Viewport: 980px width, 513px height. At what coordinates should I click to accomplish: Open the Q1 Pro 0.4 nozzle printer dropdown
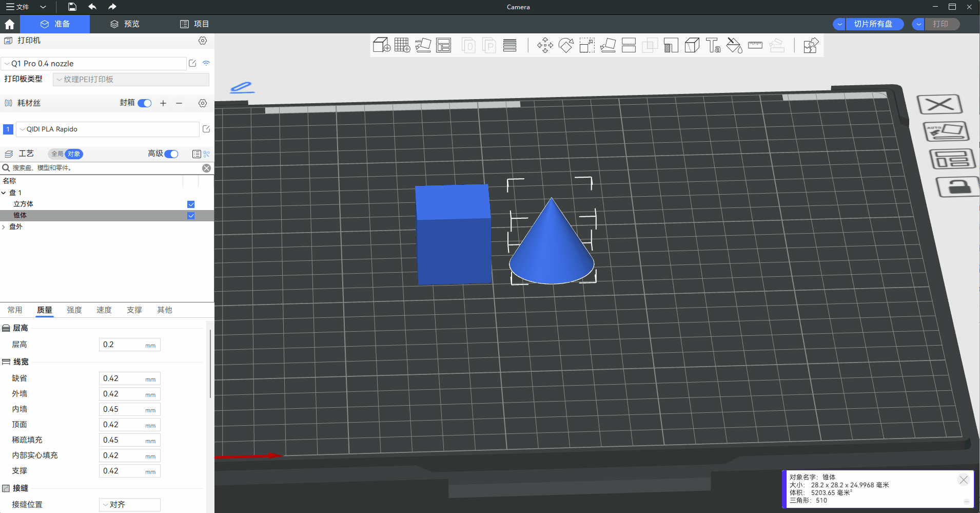click(x=94, y=64)
